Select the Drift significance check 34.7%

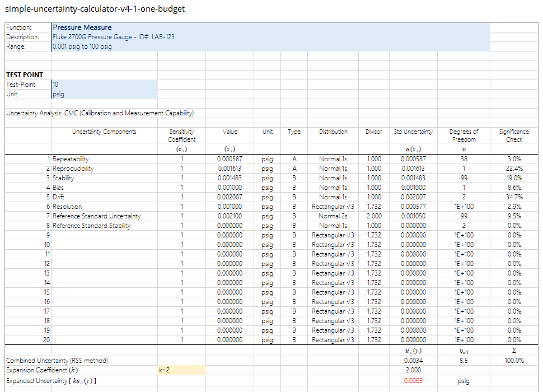pyautogui.click(x=514, y=197)
